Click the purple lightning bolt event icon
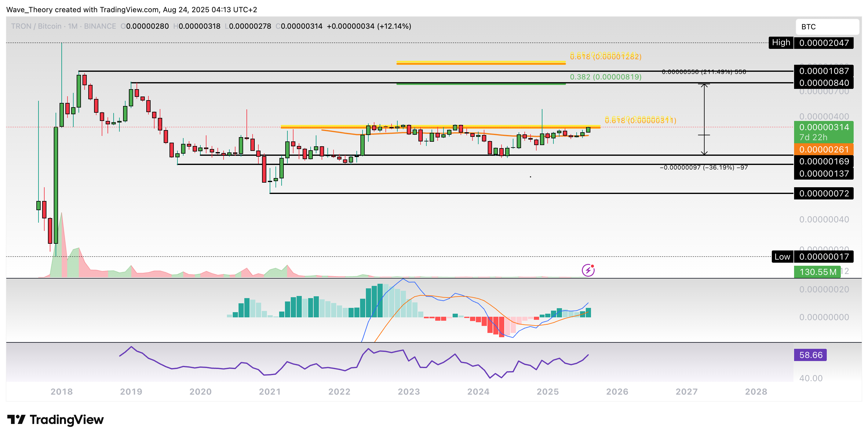Screen dimensions: 868x438 [588, 270]
